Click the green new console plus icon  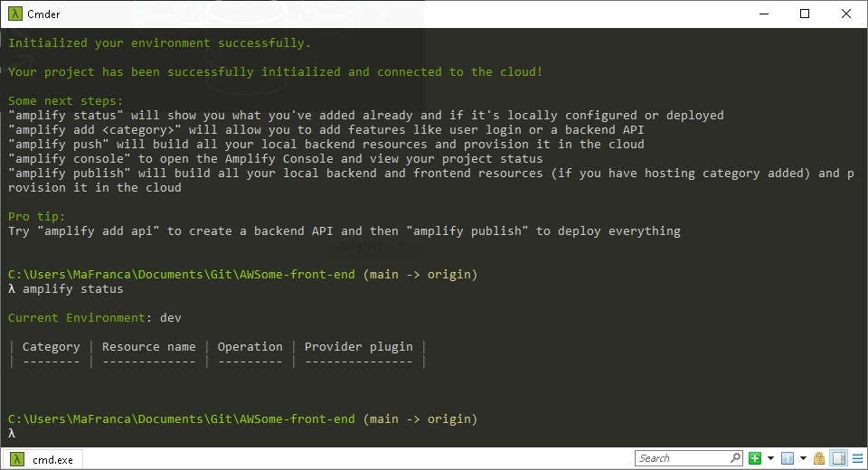pos(754,458)
